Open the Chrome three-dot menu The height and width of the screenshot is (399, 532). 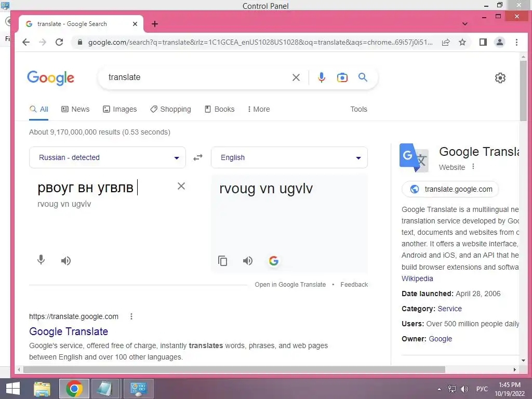pyautogui.click(x=516, y=42)
